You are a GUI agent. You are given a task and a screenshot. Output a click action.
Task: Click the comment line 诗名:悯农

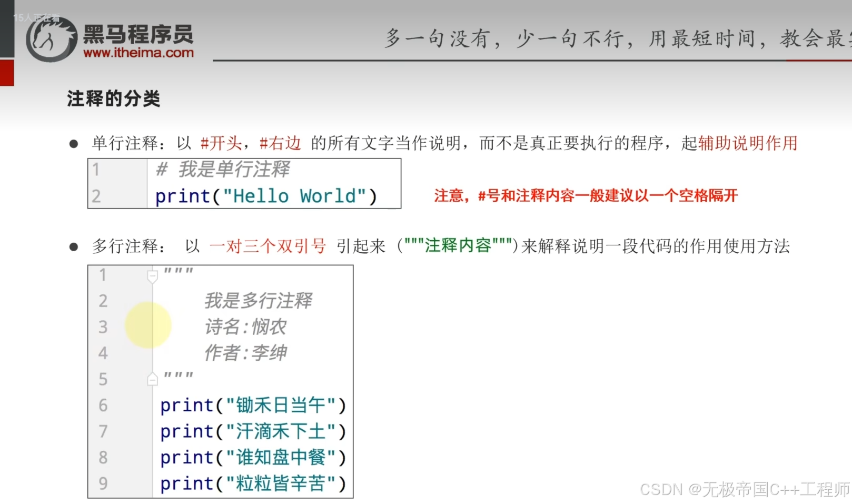[245, 327]
